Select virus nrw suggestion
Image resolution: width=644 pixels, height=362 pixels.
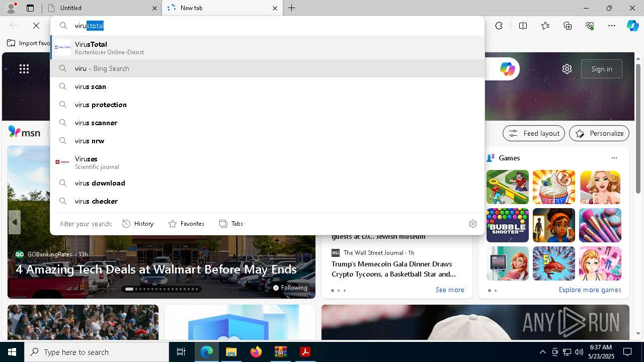tap(267, 141)
